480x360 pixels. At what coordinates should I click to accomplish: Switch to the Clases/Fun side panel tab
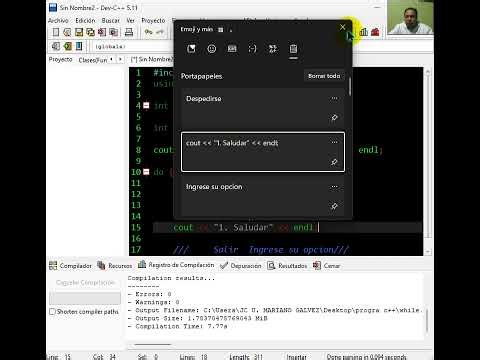[x=93, y=60]
